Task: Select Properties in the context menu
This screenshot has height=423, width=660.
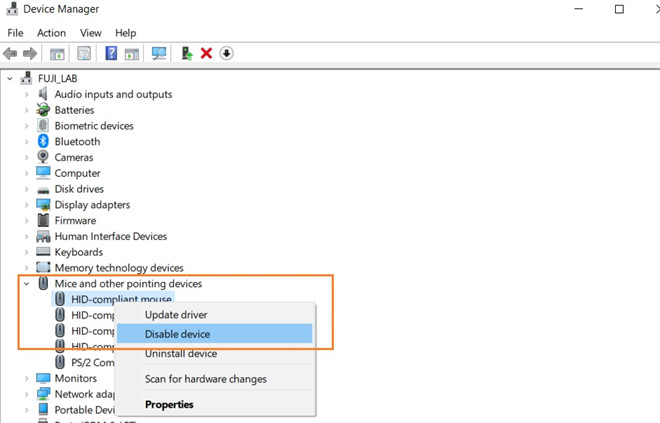Action: pyautogui.click(x=169, y=405)
